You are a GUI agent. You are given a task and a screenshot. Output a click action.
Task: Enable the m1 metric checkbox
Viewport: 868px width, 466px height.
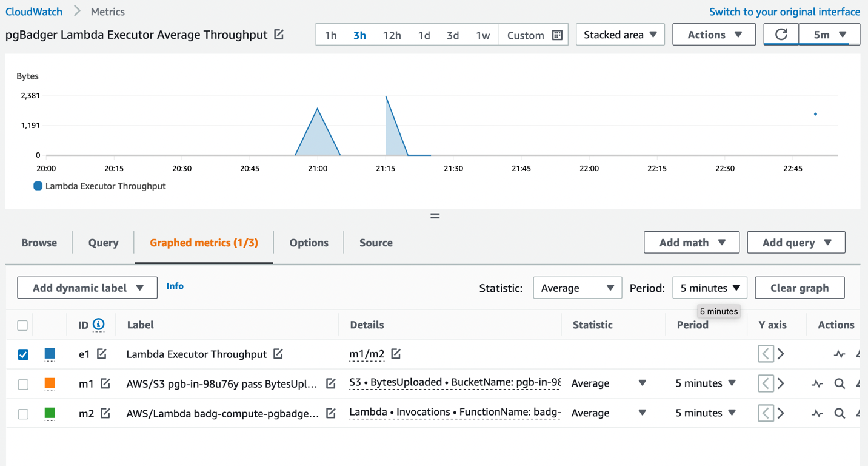tap(23, 384)
